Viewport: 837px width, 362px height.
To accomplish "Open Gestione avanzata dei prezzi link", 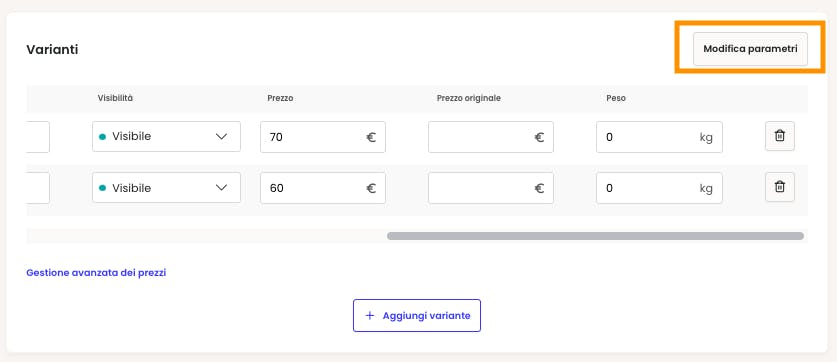I will pyautogui.click(x=96, y=272).
